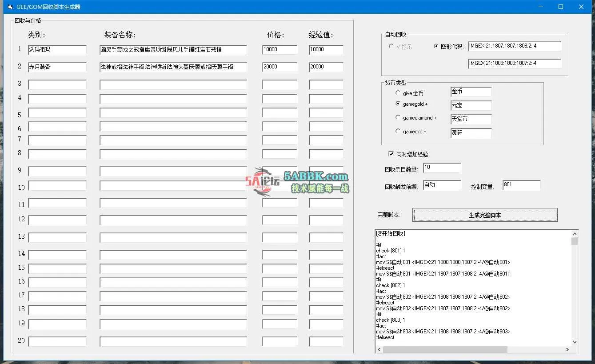Click script box horizontal scrollbar left arrow
The width and height of the screenshot is (595, 364).
click(379, 350)
